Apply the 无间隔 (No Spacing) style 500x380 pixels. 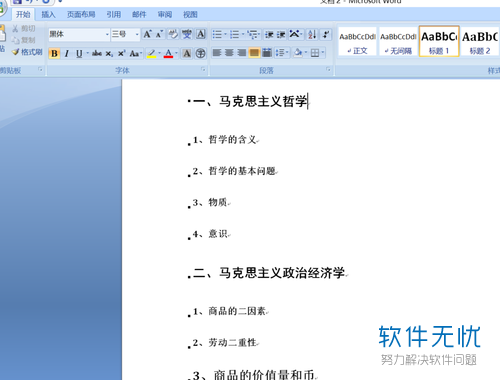pos(398,42)
